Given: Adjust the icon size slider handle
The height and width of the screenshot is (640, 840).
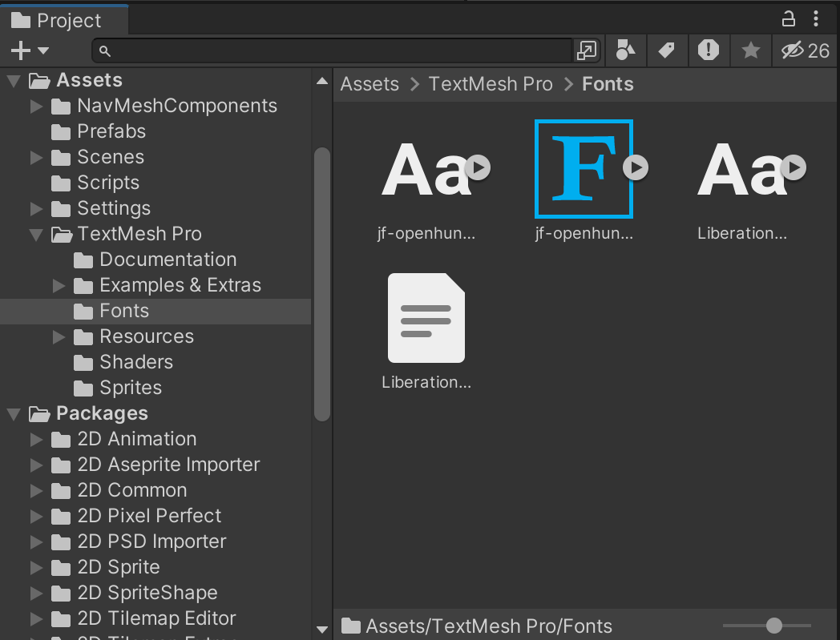Looking at the screenshot, I should 774,625.
